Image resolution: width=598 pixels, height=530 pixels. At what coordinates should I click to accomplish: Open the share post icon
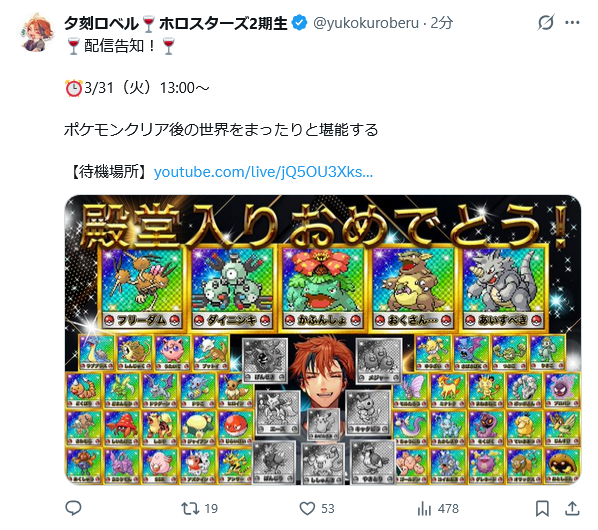572,508
